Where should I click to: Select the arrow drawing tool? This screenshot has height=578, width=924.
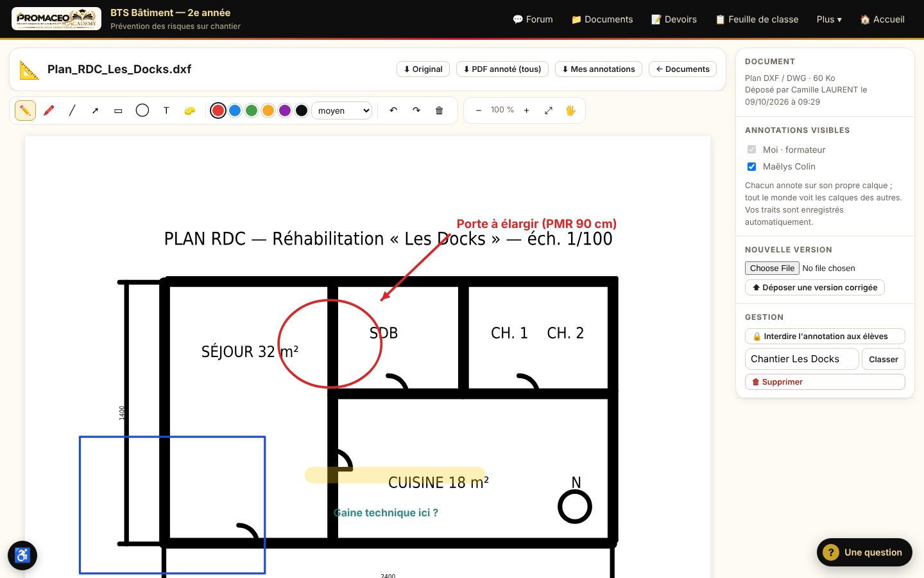point(95,110)
